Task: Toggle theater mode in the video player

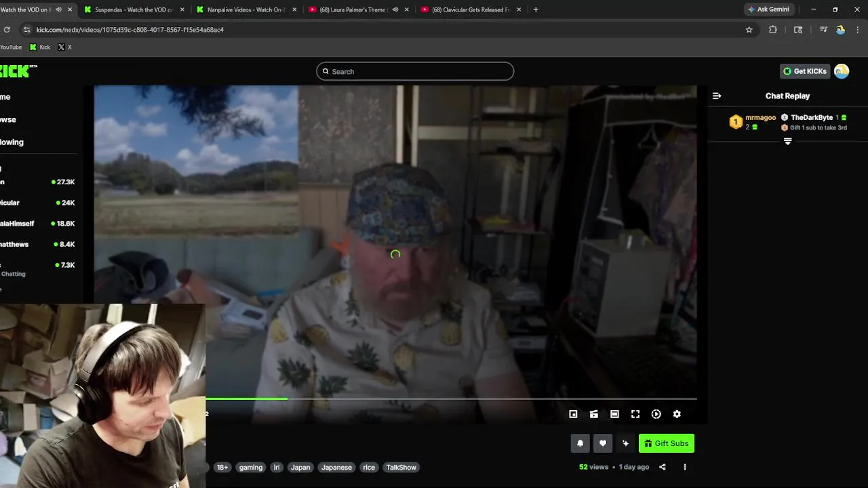Action: 614,414
